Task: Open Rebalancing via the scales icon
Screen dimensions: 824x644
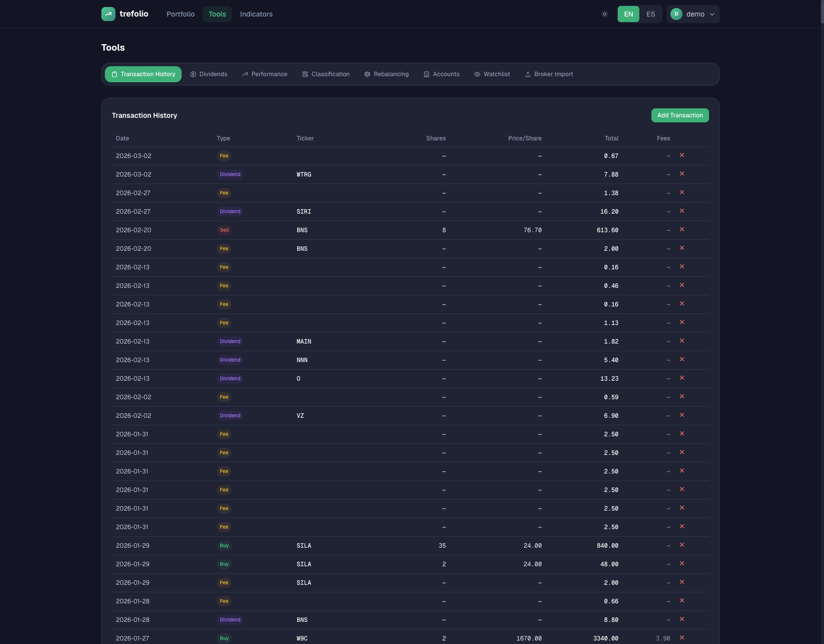Action: click(x=367, y=74)
